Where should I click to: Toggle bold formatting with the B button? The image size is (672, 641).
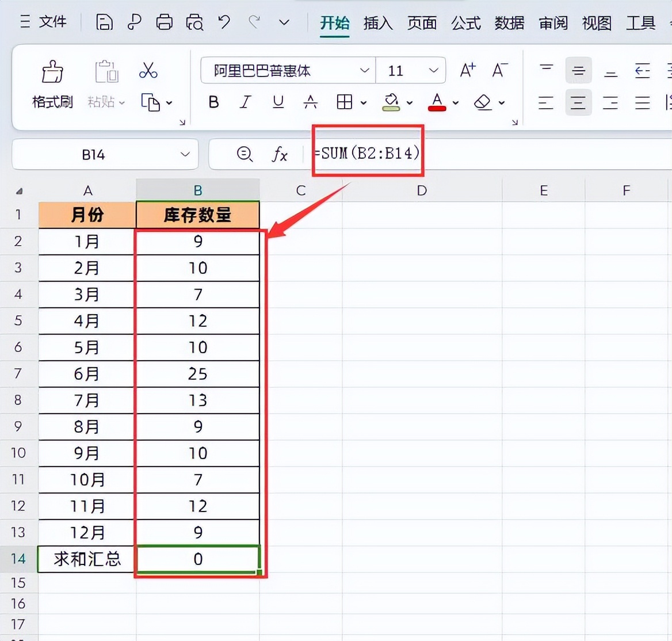coord(213,102)
